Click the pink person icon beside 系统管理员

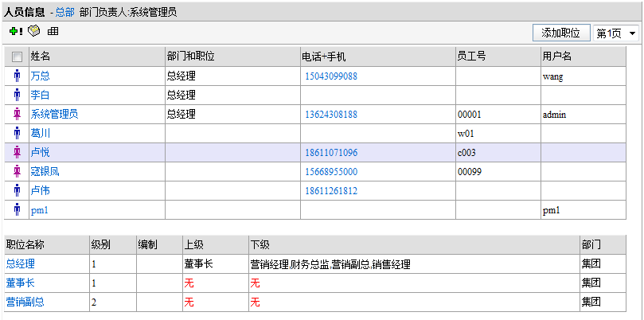pos(17,115)
